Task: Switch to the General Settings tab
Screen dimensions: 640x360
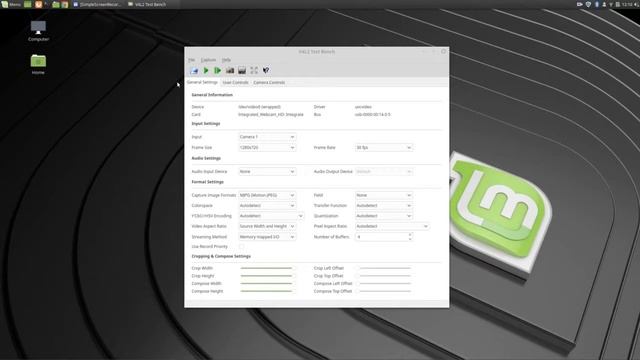Action: (202, 82)
